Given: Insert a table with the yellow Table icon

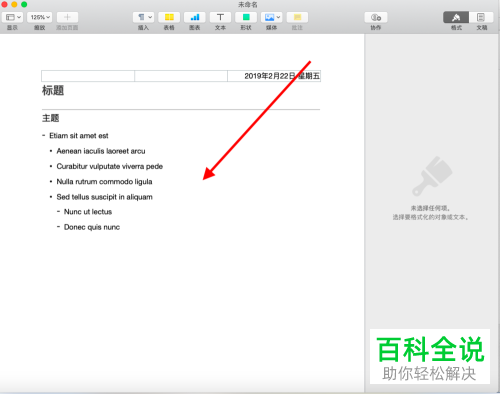Looking at the screenshot, I should click(169, 17).
